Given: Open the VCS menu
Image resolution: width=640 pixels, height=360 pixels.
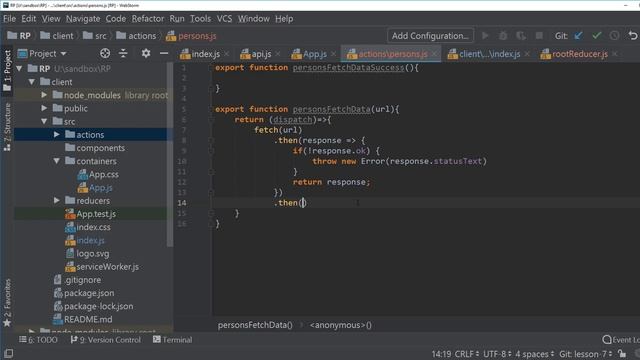Looking at the screenshot, I should pyautogui.click(x=224, y=19).
